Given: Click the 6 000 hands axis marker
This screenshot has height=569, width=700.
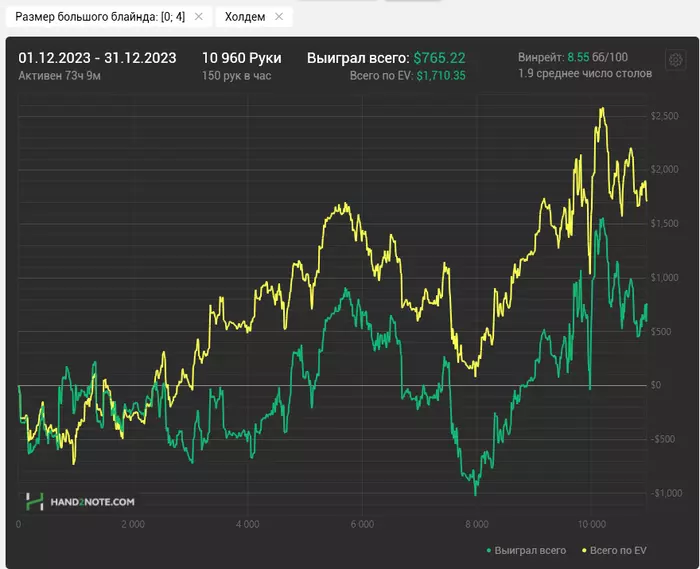Looking at the screenshot, I should click(362, 524).
